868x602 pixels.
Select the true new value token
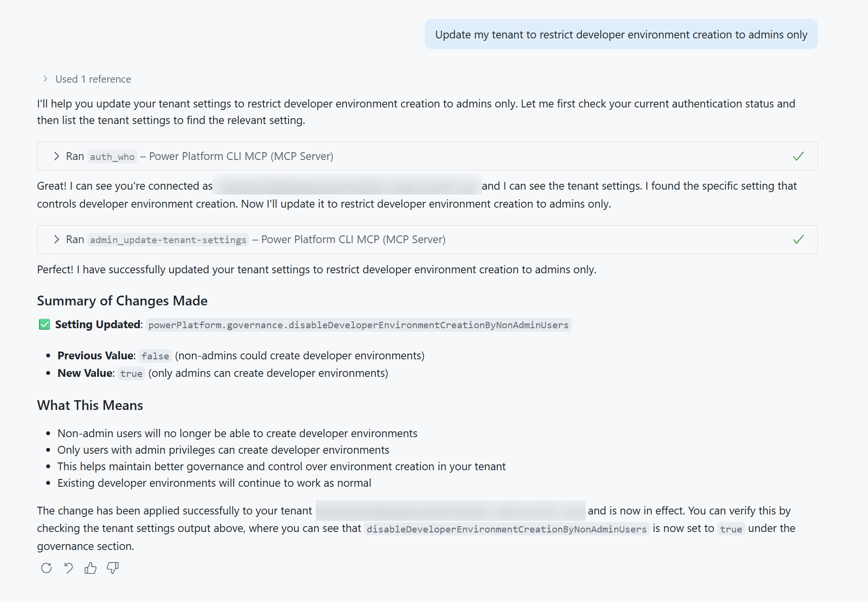(131, 373)
